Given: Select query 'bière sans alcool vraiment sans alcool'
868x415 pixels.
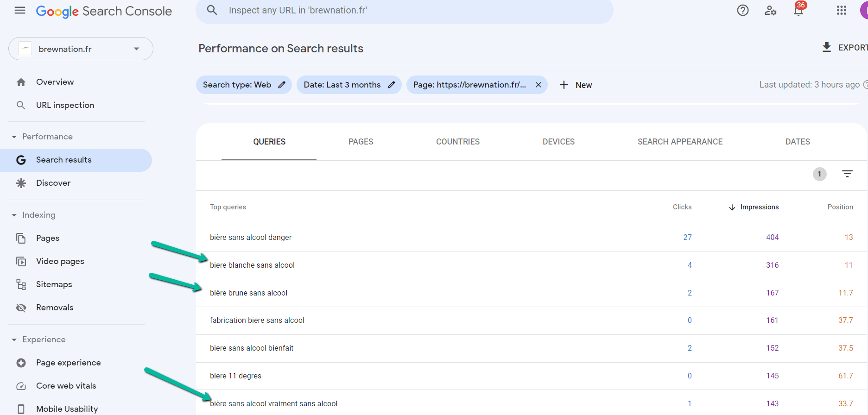Looking at the screenshot, I should pos(273,403).
